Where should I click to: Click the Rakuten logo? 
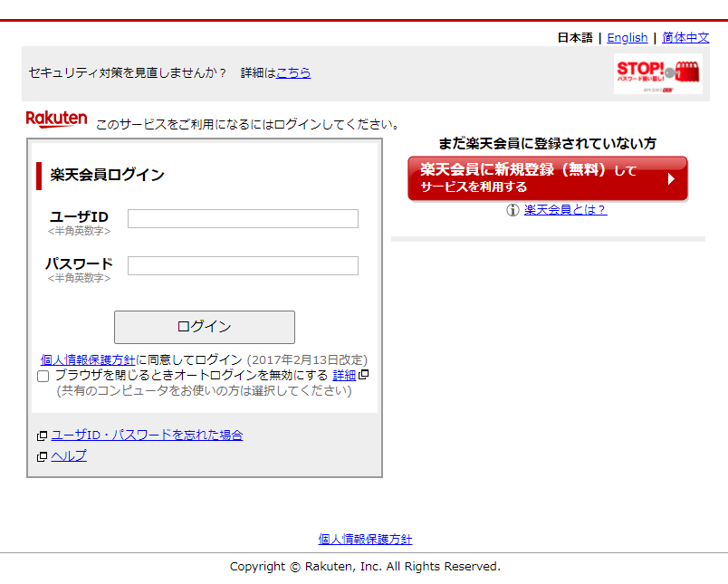[x=56, y=120]
